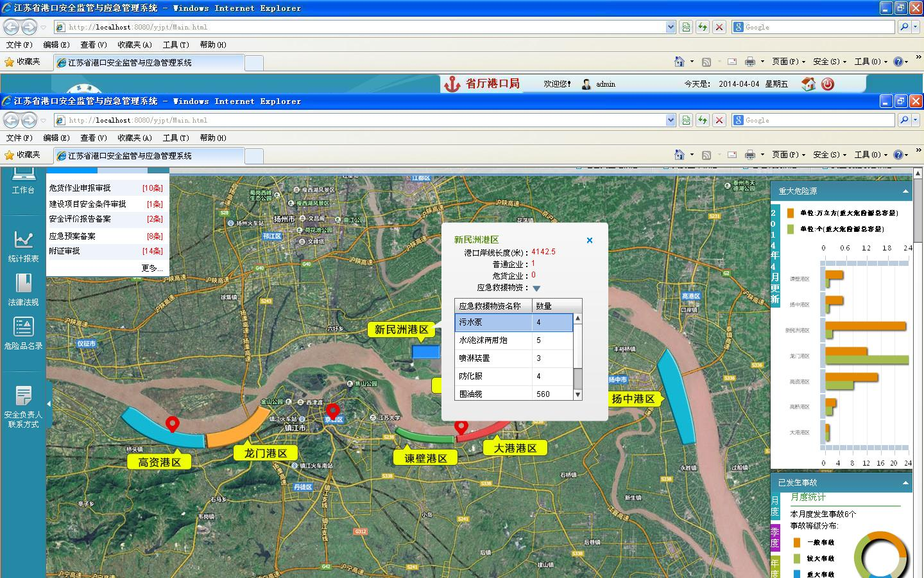The width and height of the screenshot is (924, 578).
Task: Open the 法律法规 book icon
Action: (x=24, y=284)
